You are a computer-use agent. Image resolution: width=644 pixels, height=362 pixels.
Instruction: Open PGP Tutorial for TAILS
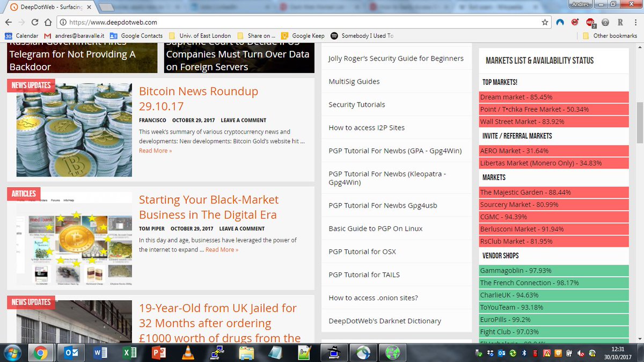coord(364,275)
